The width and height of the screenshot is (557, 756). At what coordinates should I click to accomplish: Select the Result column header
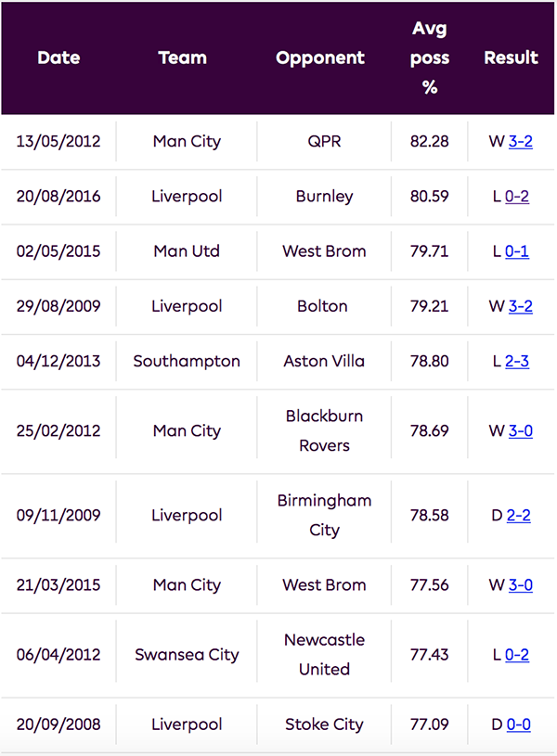tap(511, 58)
